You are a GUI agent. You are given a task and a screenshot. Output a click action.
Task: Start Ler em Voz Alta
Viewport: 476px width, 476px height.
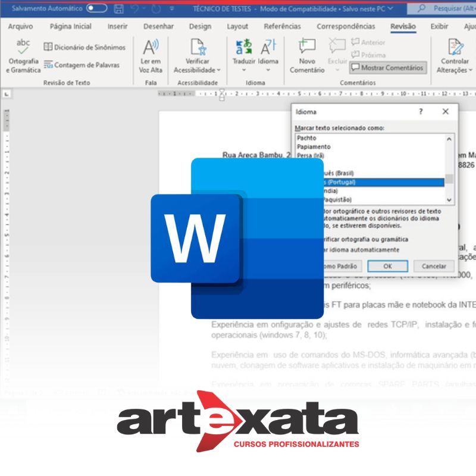point(151,48)
